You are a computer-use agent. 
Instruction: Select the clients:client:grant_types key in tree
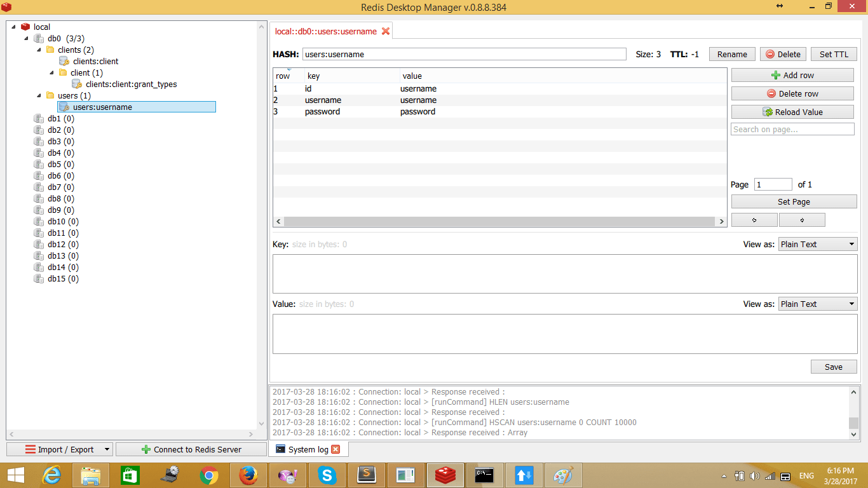point(132,84)
